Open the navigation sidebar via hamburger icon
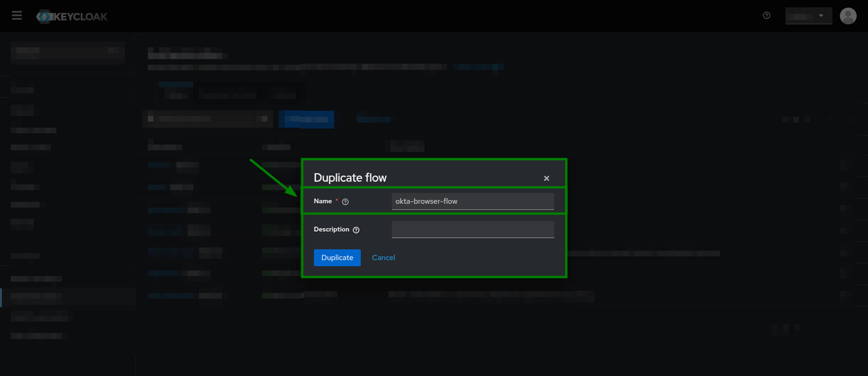Screen dimensions: 868x376 pyautogui.click(x=16, y=15)
